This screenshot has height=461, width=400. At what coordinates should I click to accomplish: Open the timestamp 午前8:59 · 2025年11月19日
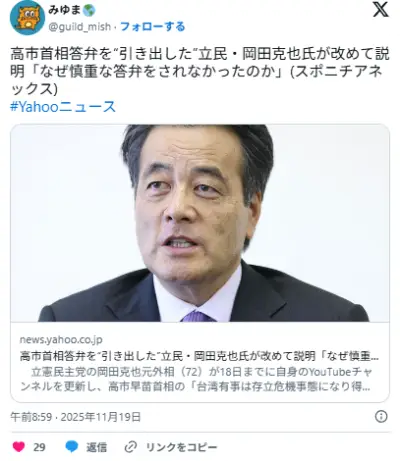[x=76, y=417]
